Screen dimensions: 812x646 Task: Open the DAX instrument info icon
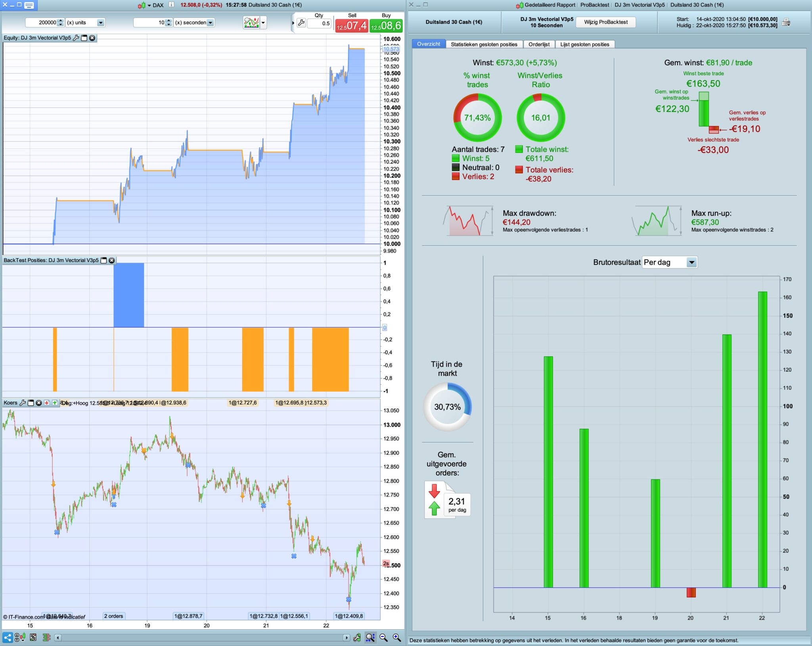pyautogui.click(x=171, y=5)
